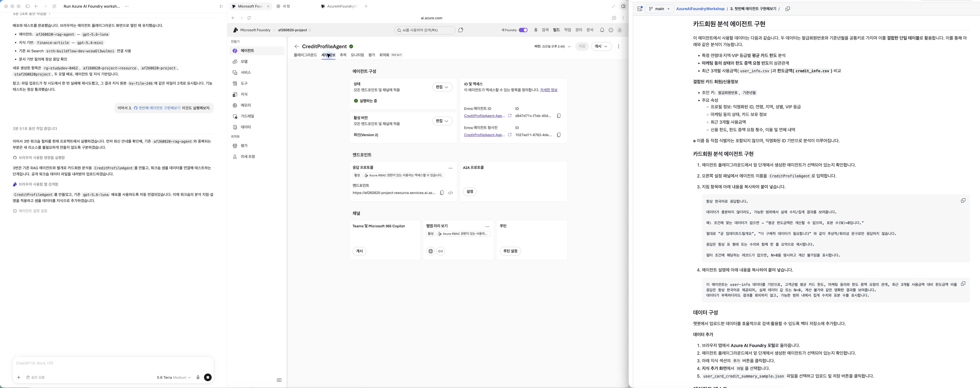Open 가드레일 in the Foundry sidebar
This screenshot has width=980, height=388.
[x=257, y=116]
